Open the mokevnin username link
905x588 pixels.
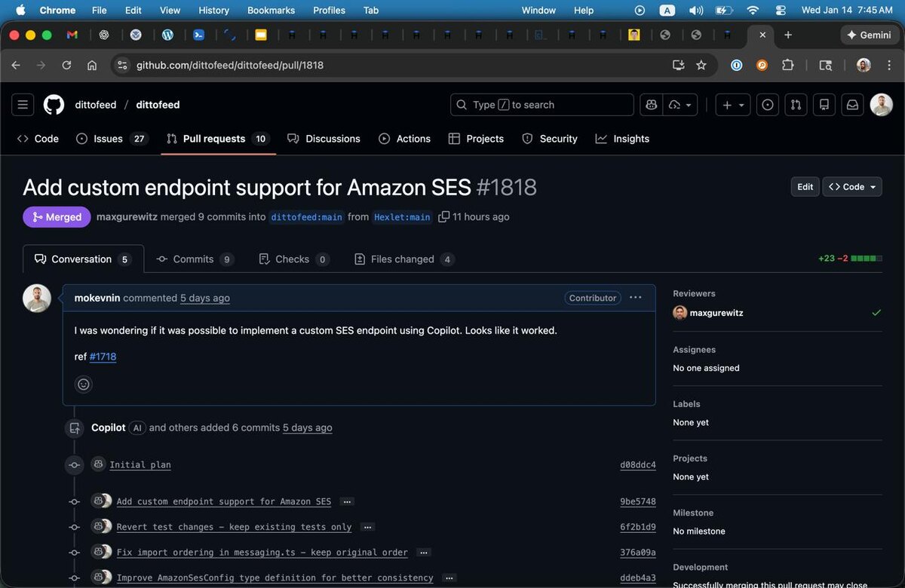coord(97,298)
